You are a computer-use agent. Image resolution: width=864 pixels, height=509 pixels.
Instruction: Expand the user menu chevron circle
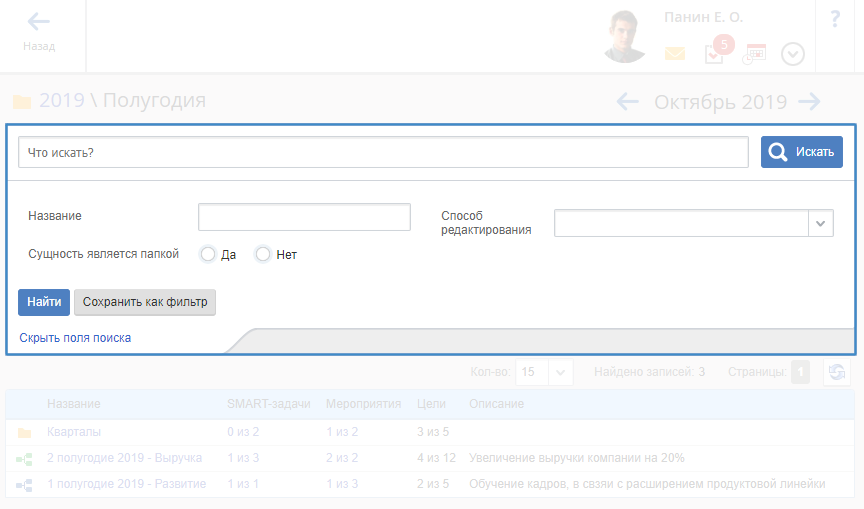pos(793,54)
